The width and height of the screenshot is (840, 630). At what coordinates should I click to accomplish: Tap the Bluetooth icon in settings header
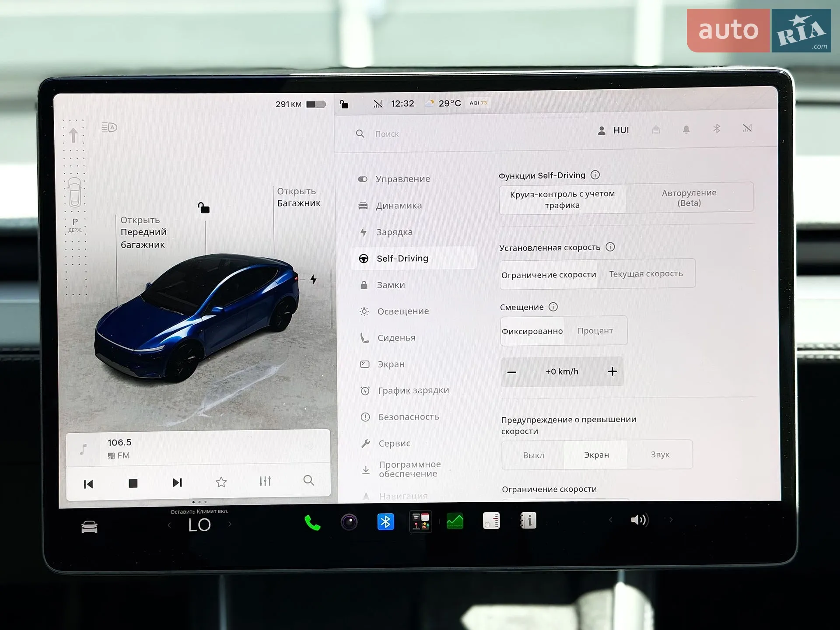coord(717,129)
